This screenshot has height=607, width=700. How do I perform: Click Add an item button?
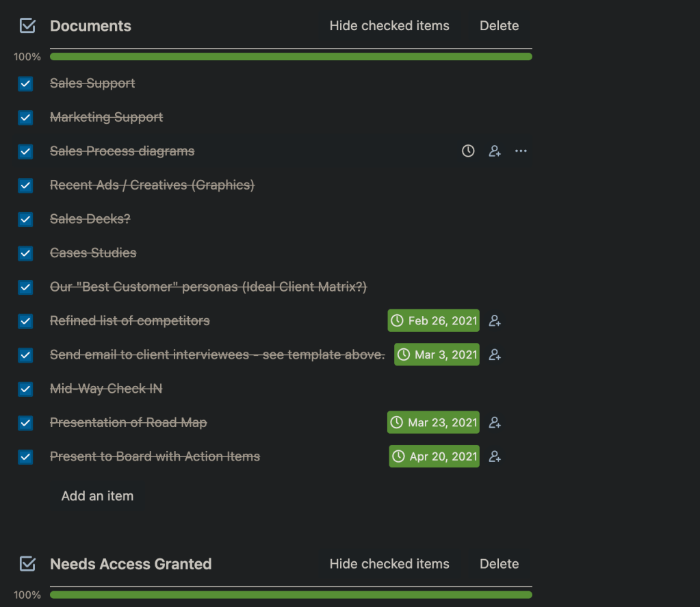click(97, 496)
